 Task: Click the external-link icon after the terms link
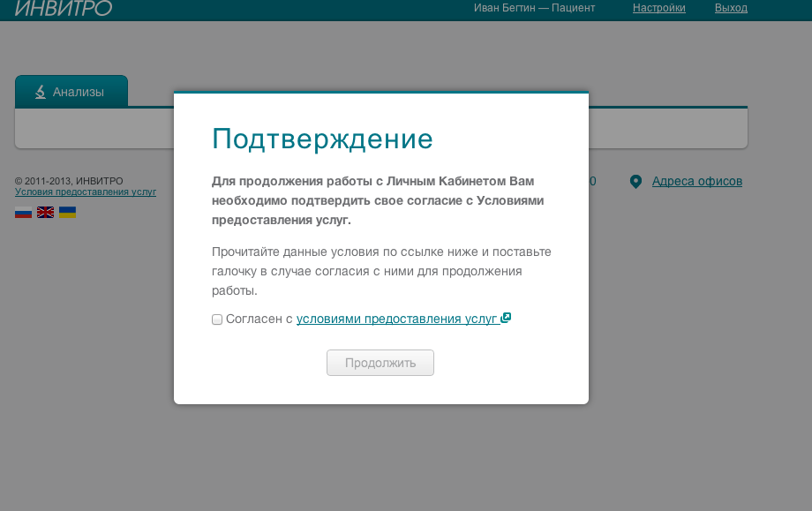click(505, 318)
